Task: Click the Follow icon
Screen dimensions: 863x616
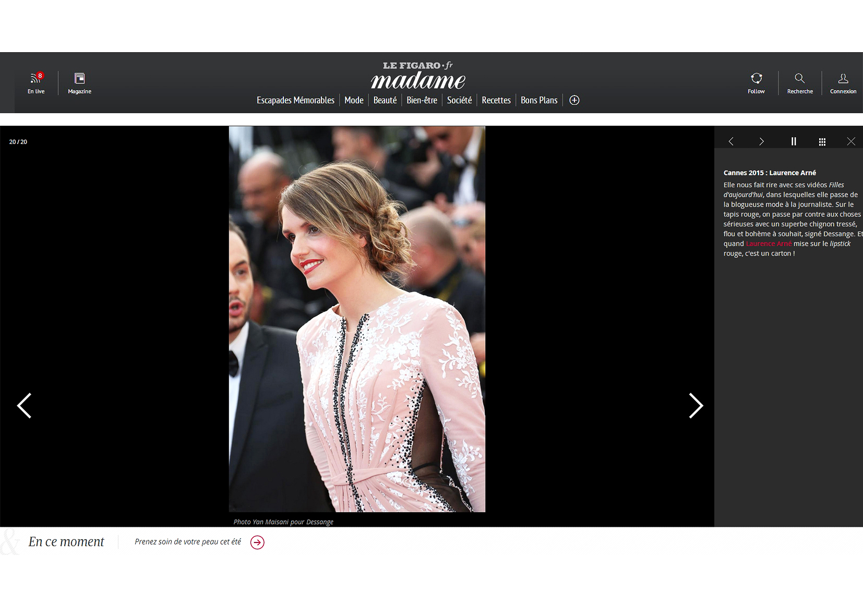Action: coord(756,79)
